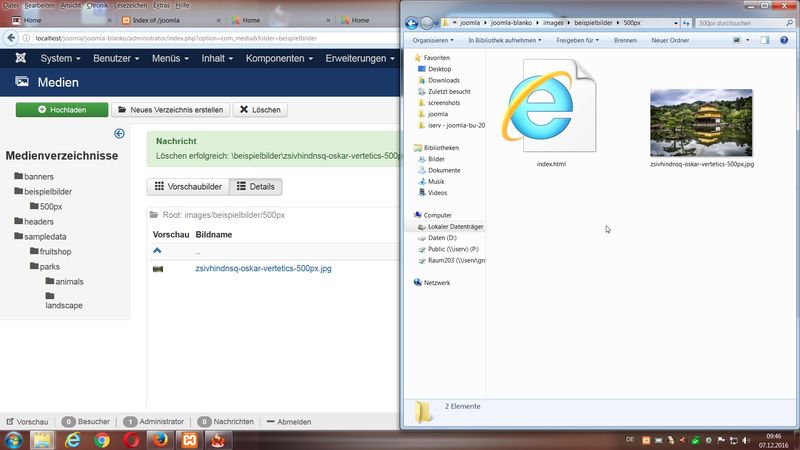Toggle the Explorer preview pane icon

click(764, 40)
